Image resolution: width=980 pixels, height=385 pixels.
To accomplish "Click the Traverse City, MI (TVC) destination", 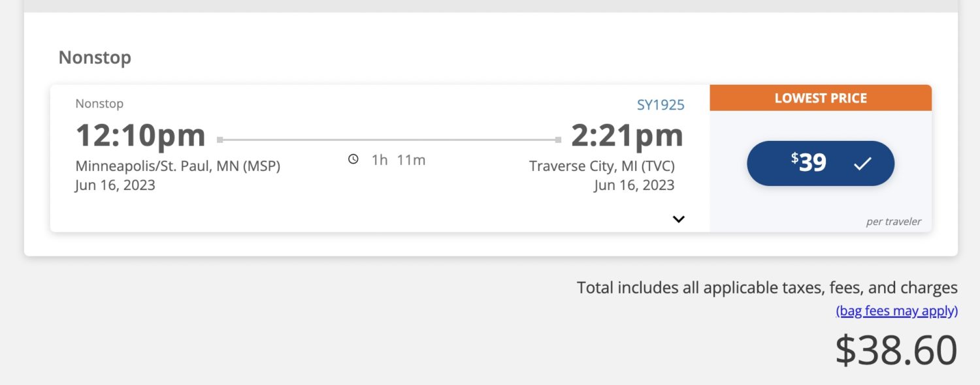I will (x=602, y=166).
